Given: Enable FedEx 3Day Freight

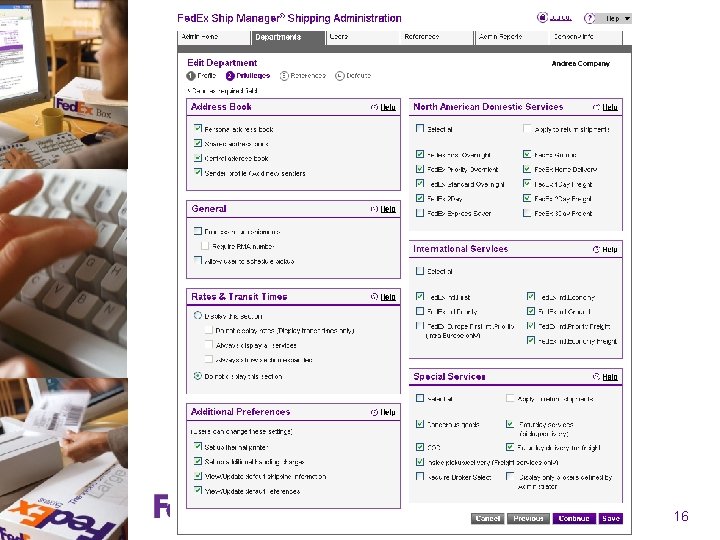Looking at the screenshot, I should coord(527,213).
